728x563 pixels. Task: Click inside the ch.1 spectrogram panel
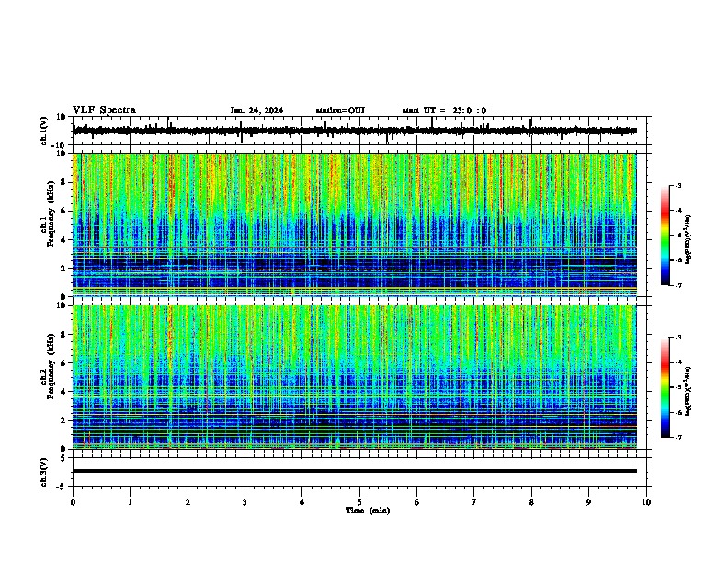pyautogui.click(x=355, y=224)
